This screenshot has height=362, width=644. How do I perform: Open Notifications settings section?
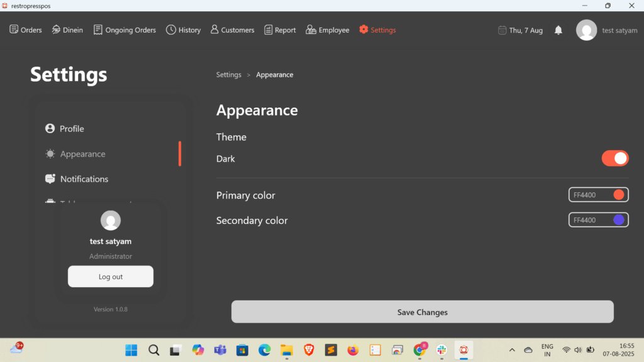pyautogui.click(x=84, y=179)
